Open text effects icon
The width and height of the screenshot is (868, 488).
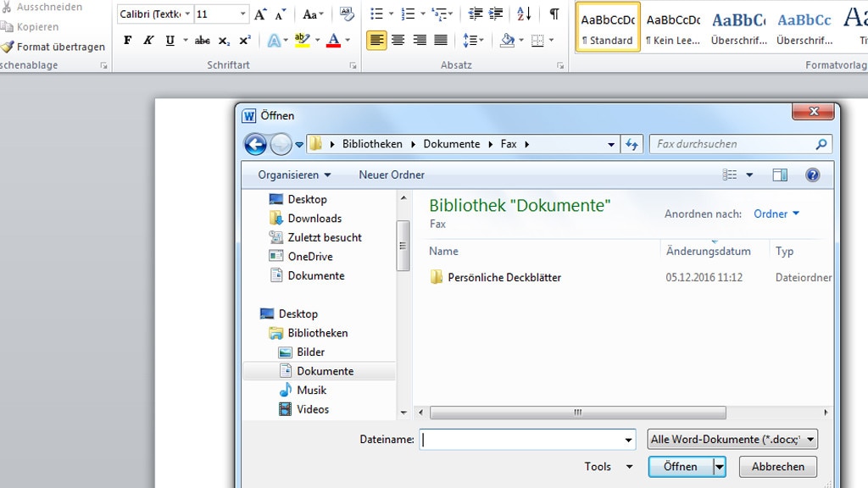[274, 41]
